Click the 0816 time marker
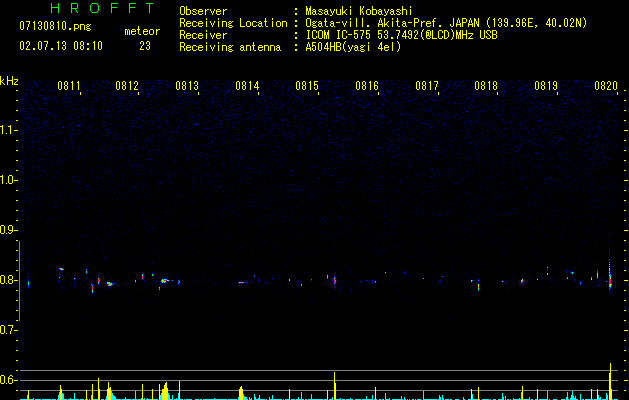629x400 pixels. tap(367, 86)
